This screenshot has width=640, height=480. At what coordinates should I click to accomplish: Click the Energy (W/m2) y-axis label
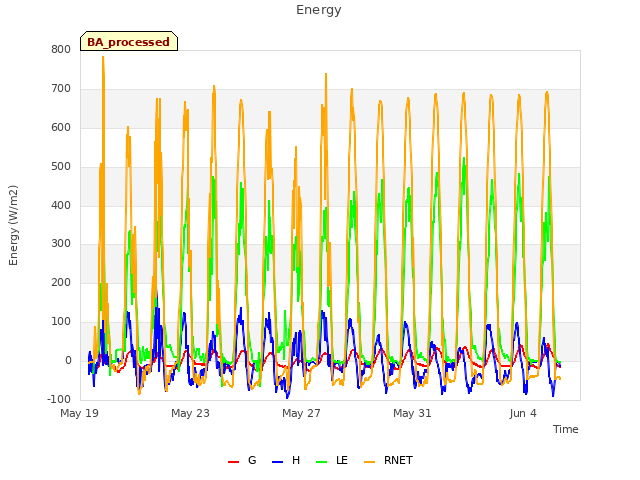click(13, 225)
